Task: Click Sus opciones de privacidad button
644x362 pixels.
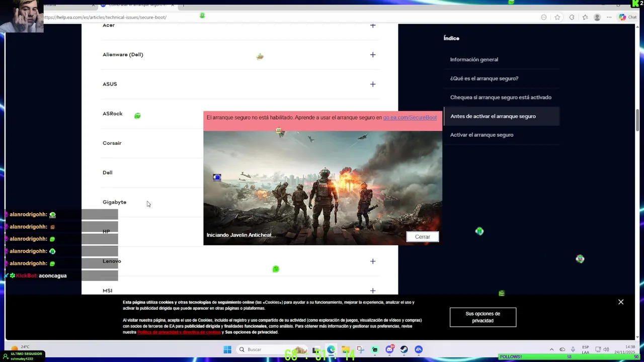Action: (483, 317)
